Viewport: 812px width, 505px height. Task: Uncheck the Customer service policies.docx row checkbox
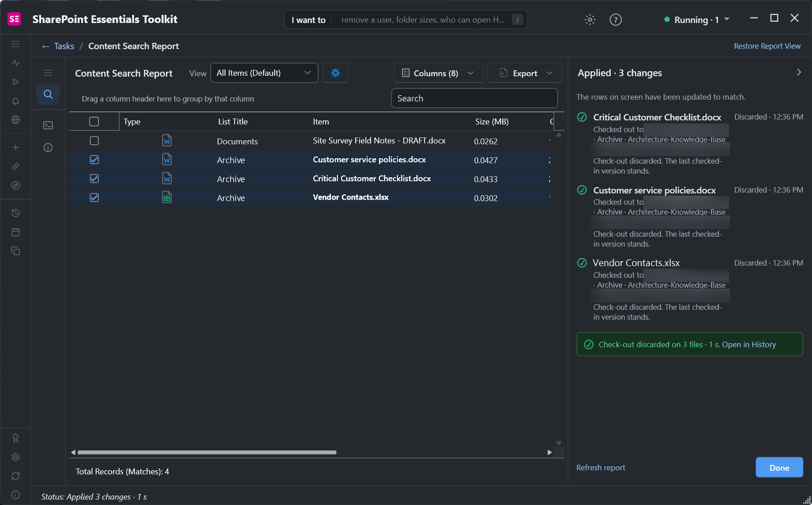[x=94, y=160]
